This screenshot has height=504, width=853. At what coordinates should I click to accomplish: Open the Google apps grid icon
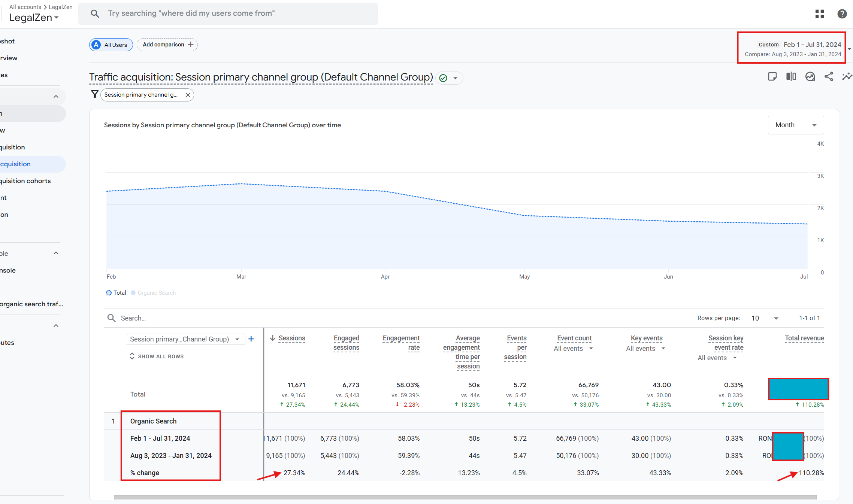[820, 14]
